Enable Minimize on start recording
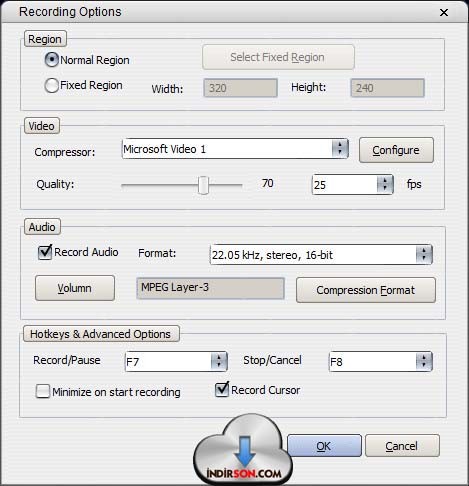 pos(43,391)
